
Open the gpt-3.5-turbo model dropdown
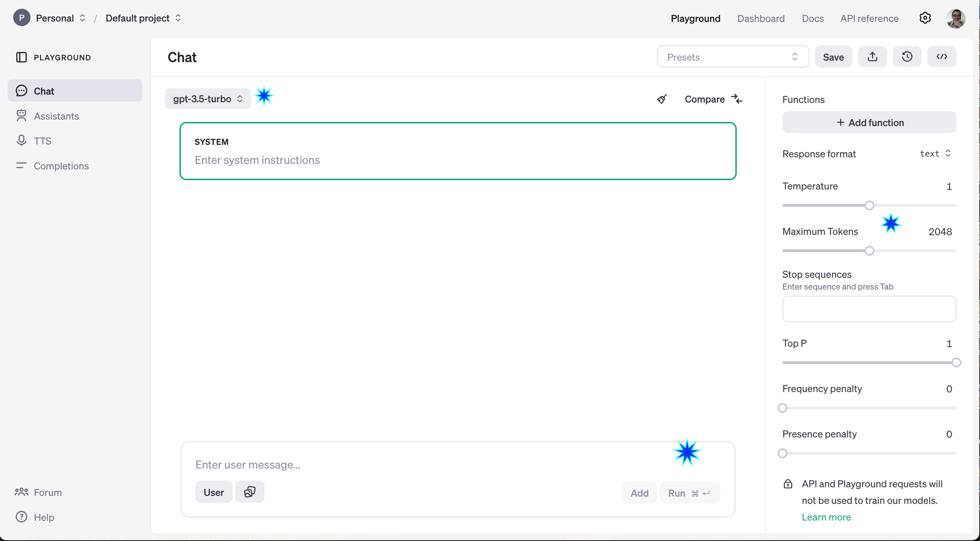click(x=208, y=99)
